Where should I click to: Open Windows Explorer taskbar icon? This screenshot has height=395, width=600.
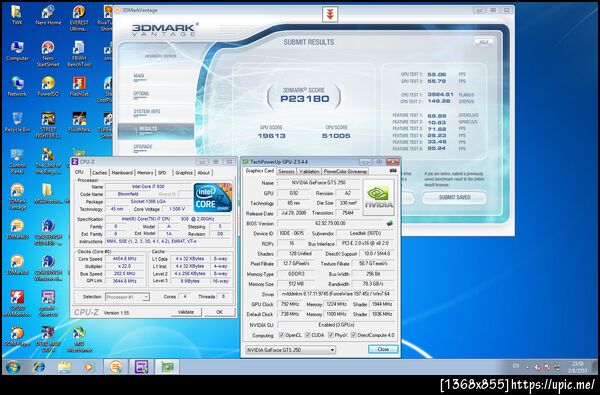64,367
